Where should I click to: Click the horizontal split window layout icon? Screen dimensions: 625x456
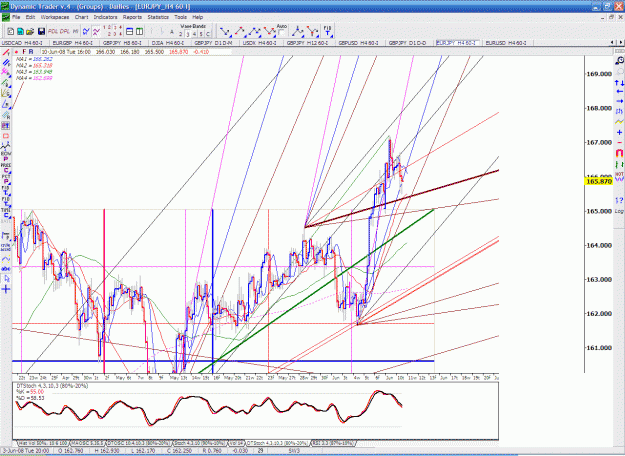pyautogui.click(x=130, y=31)
